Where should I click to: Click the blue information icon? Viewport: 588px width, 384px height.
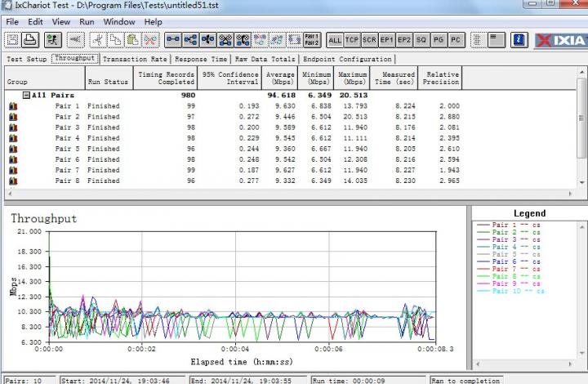pyautogui.click(x=519, y=40)
